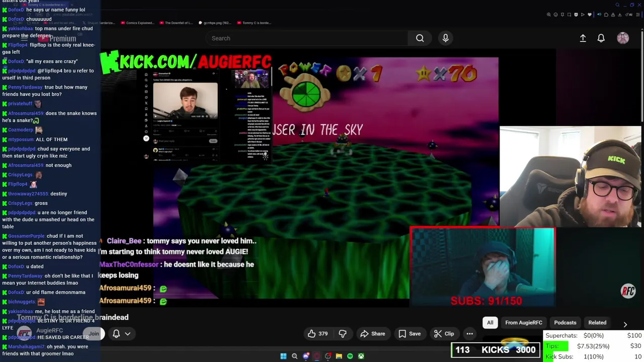Mute the tab using the speaker icon

tap(599, 15)
